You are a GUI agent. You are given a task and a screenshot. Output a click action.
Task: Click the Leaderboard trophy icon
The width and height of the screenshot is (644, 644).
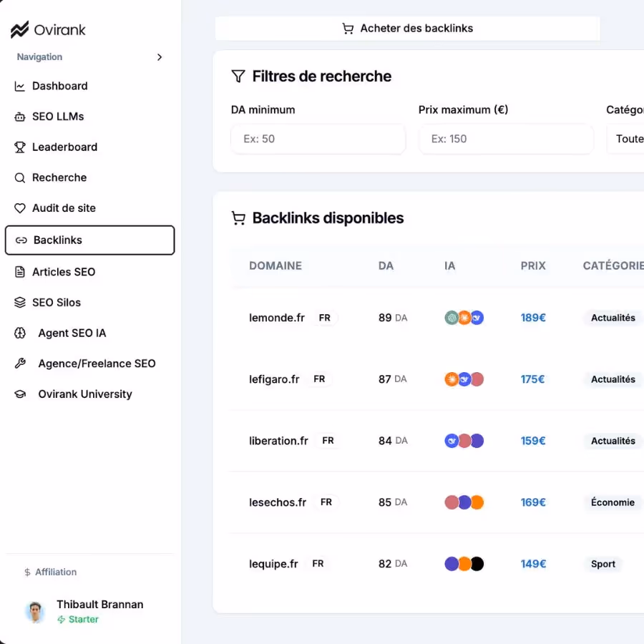pos(20,147)
